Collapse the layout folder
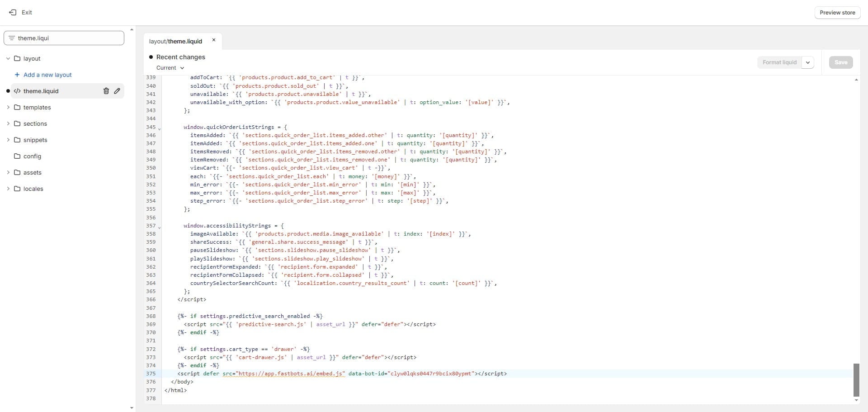 [8, 58]
